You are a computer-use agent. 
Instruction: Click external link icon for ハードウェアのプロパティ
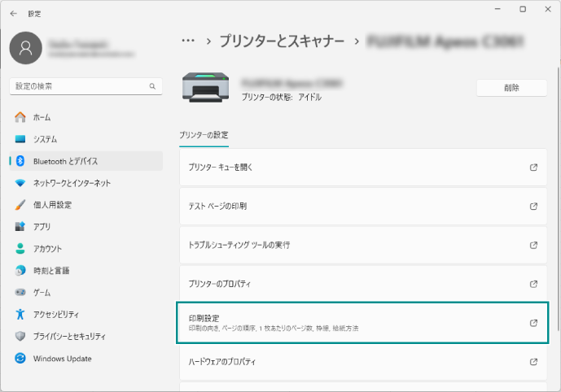pyautogui.click(x=533, y=362)
